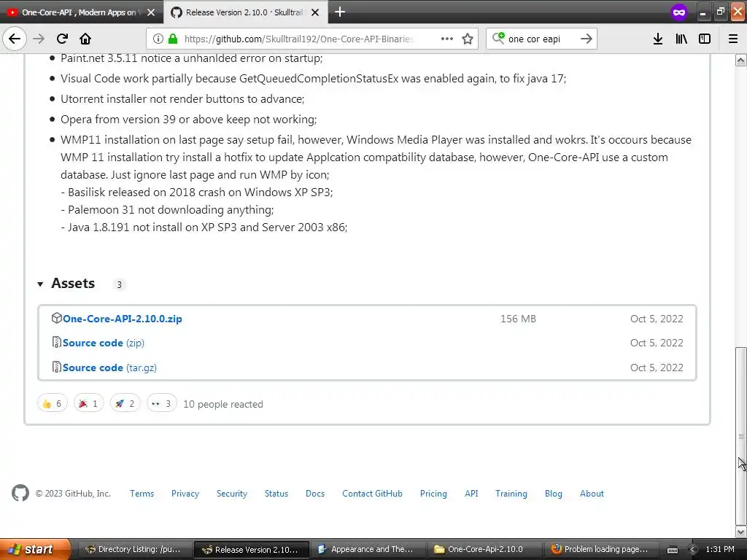Open One-Core-Api-2.10.0 folder from taskbar
Screen dimensions: 747x560
tap(484, 549)
